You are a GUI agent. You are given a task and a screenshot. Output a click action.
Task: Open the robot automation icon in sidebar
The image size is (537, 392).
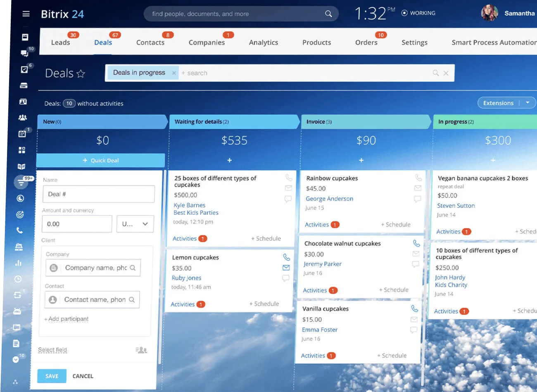[x=17, y=311]
